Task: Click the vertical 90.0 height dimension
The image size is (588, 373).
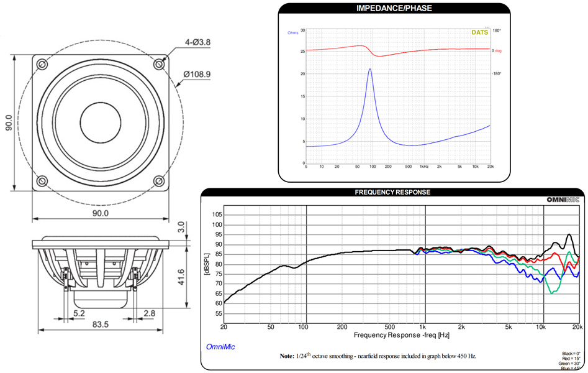Action: 9,123
